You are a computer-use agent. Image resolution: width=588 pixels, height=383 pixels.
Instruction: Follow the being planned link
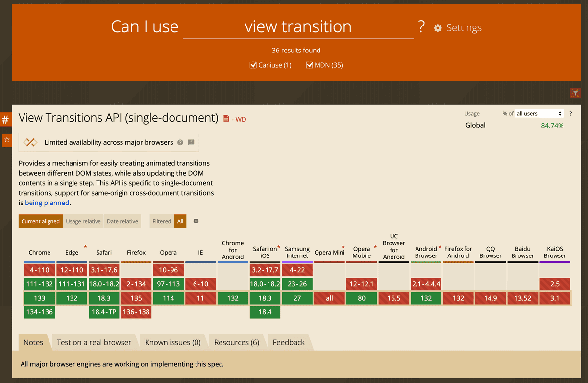click(x=47, y=203)
